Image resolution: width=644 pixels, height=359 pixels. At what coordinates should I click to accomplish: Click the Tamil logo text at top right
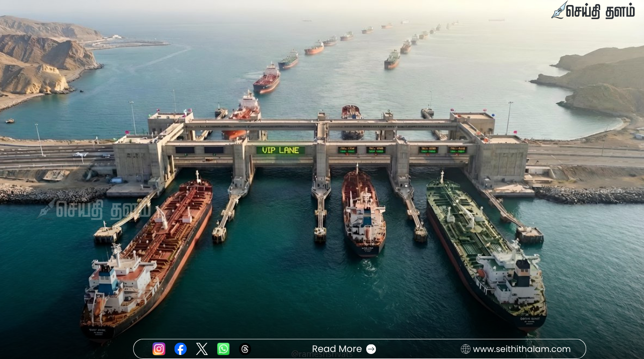point(600,11)
